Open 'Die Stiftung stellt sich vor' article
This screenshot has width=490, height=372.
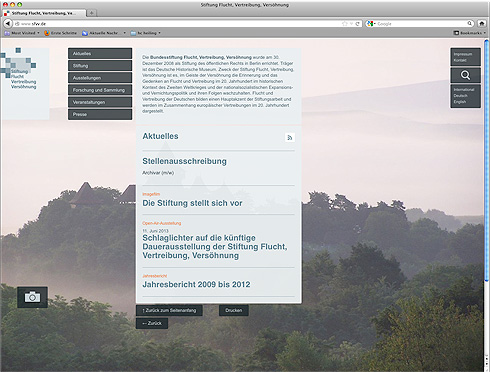point(192,203)
